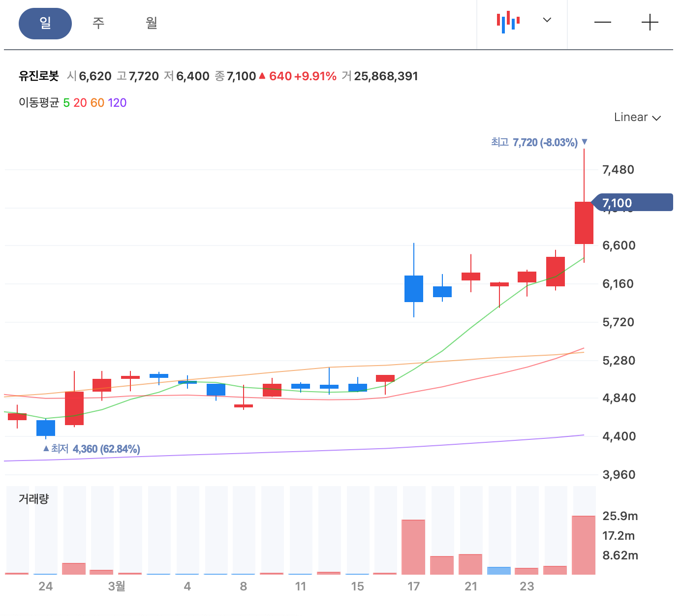The image size is (682, 616).
Task: Click the 시 6,620 open price value
Action: tap(90, 76)
